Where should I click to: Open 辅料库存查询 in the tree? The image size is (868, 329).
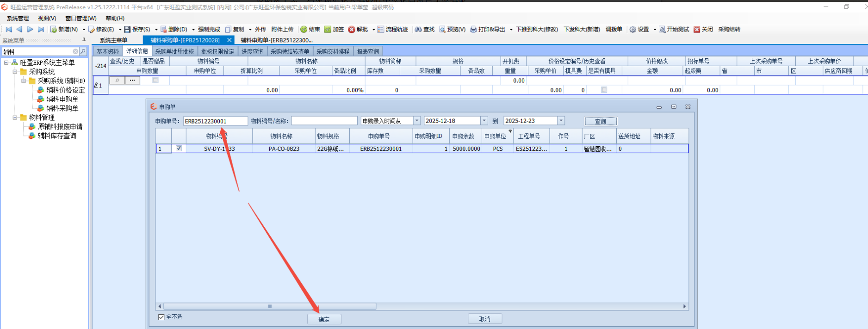coord(57,136)
